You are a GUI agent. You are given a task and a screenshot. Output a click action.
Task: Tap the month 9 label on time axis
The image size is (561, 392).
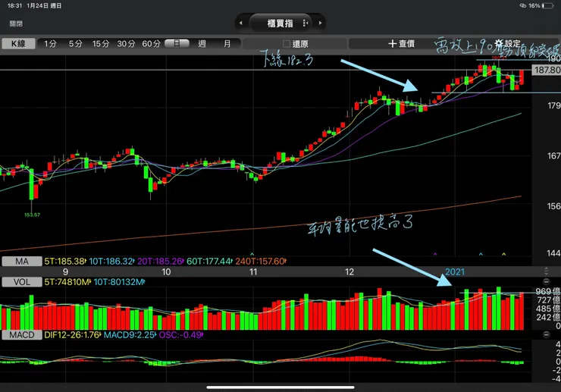click(x=65, y=271)
